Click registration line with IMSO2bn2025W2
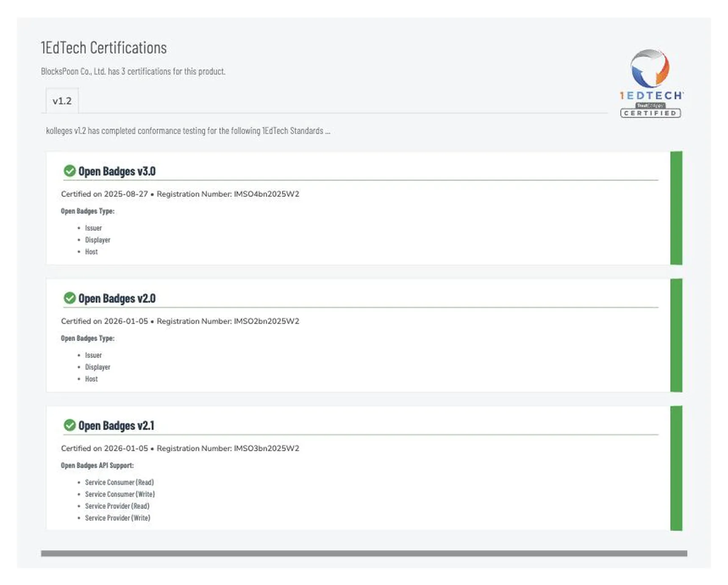The image size is (728, 585). point(180,321)
